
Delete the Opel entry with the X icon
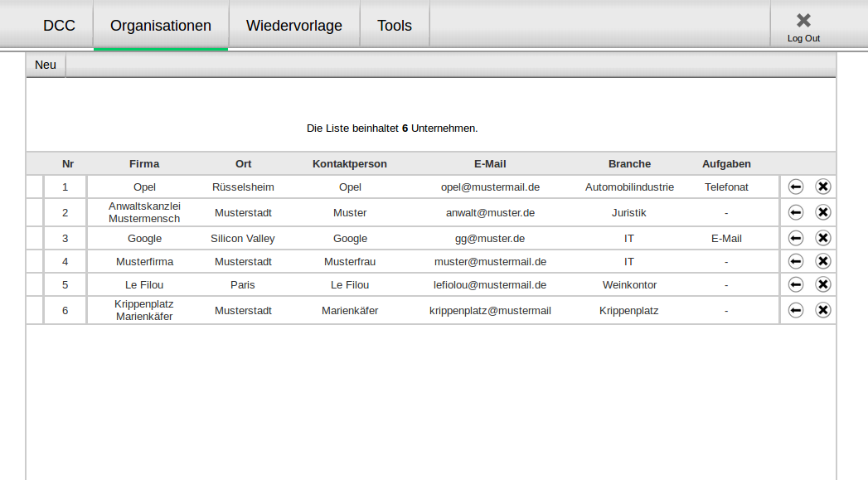[x=822, y=187]
